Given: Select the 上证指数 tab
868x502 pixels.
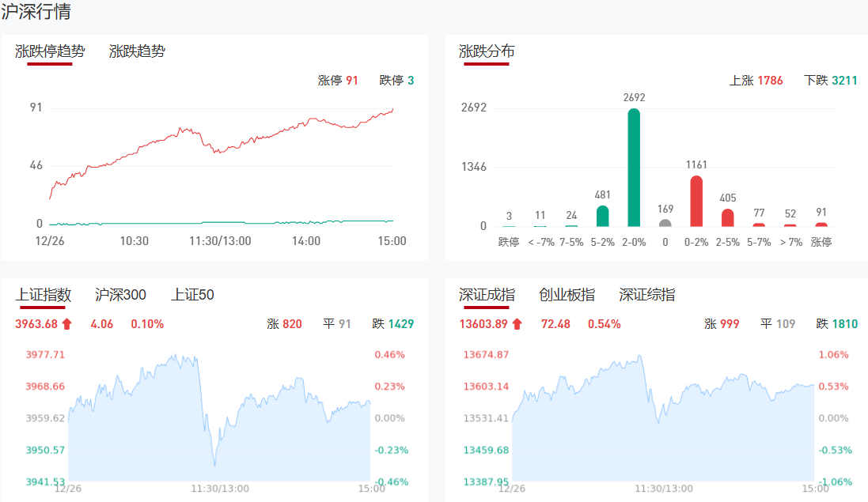Looking at the screenshot, I should click(x=44, y=295).
